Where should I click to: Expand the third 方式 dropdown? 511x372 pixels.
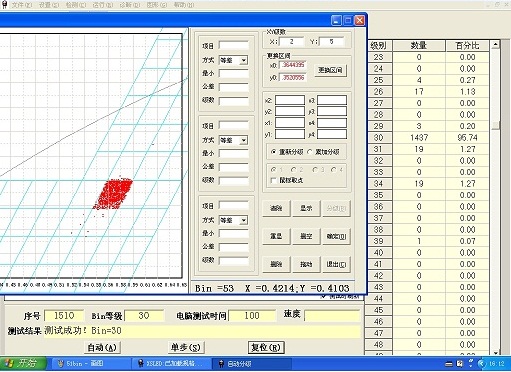click(244, 220)
